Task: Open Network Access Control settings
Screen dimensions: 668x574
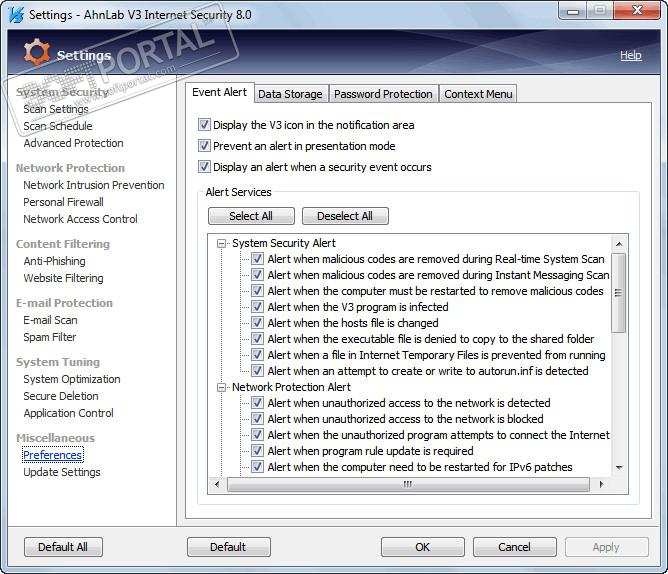Action: (81, 219)
